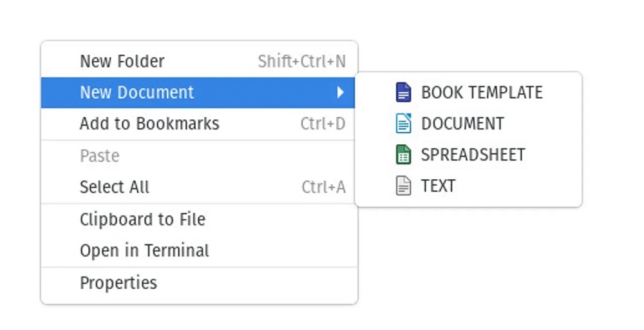Viewport: 644px width, 330px height.
Task: Select the DOCUMENT label in submenu
Action: 462,124
